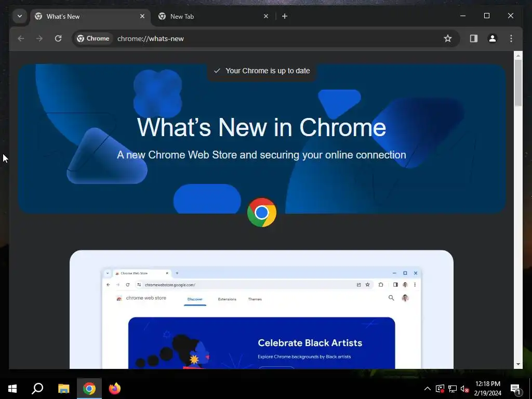Screen dimensions: 532x399
Task: Open a new tab with plus button
Action: pos(285,16)
